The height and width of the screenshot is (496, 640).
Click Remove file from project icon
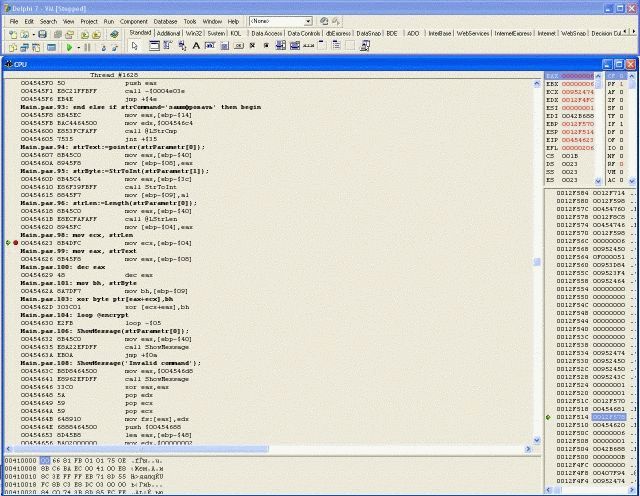[x=97, y=35]
